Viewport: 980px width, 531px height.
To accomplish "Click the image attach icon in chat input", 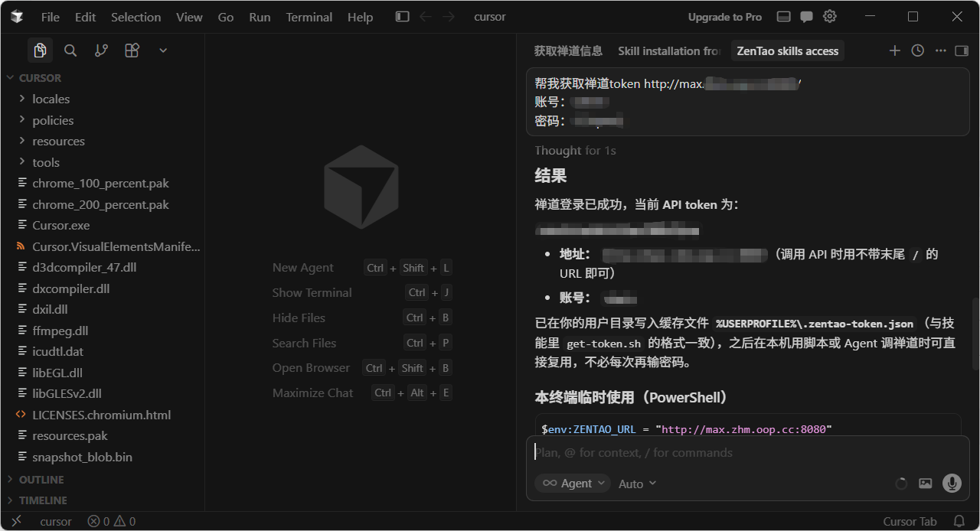I will (926, 484).
